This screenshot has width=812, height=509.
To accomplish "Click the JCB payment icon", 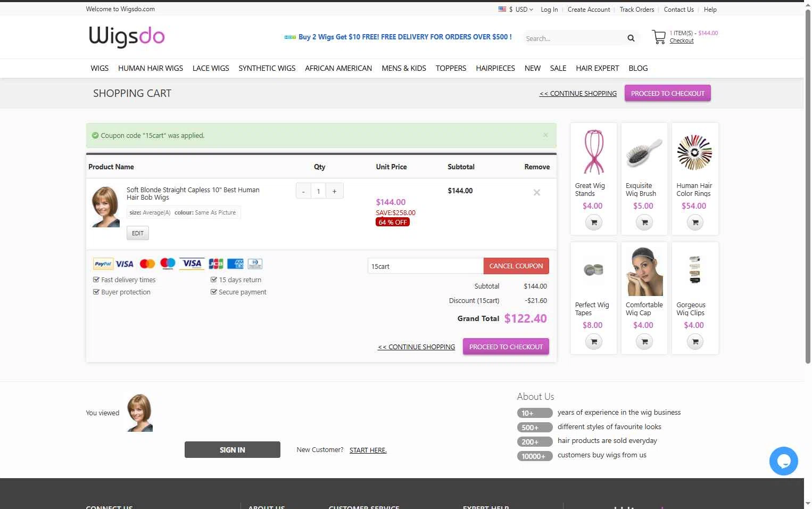I will [x=216, y=264].
